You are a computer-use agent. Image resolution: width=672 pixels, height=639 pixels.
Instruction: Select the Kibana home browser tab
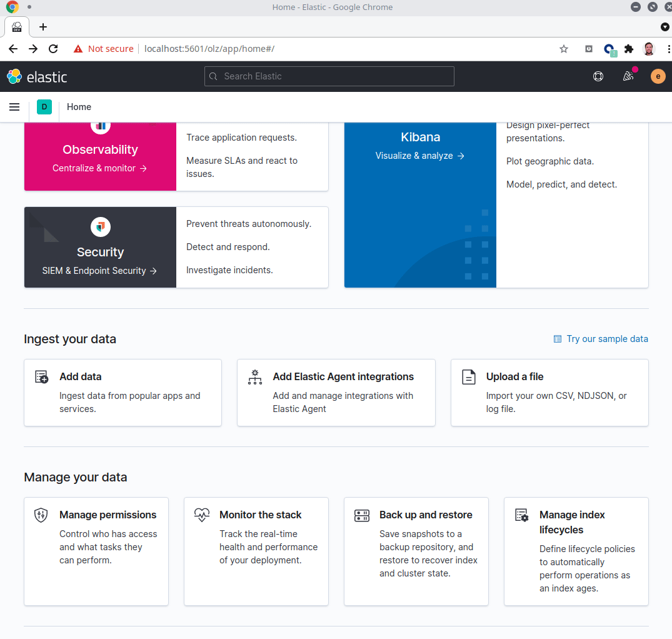pyautogui.click(x=17, y=27)
